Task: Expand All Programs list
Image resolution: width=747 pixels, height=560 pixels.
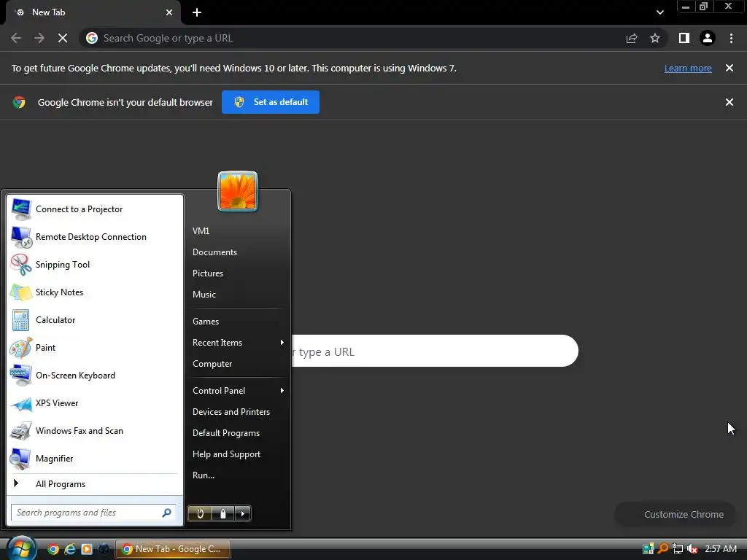Action: point(95,484)
